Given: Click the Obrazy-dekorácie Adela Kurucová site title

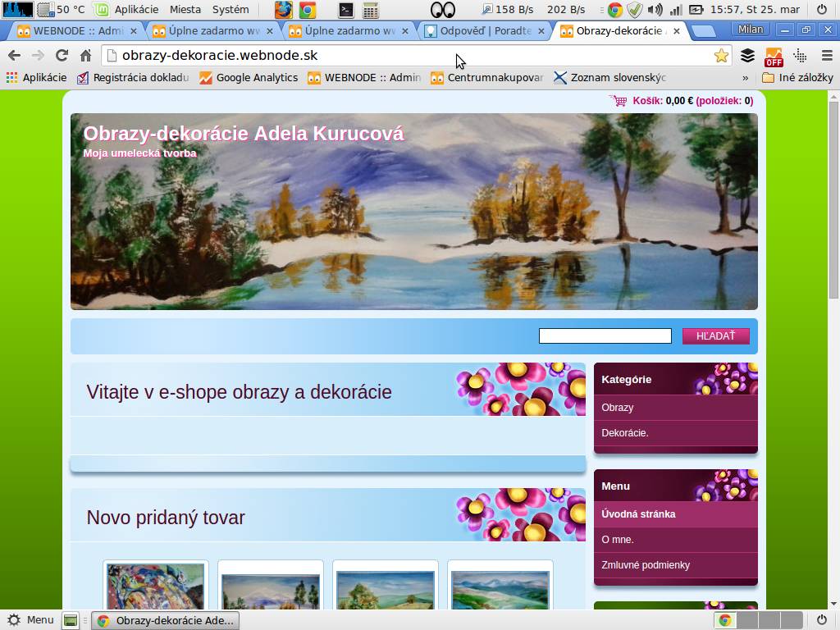Looking at the screenshot, I should tap(244, 134).
